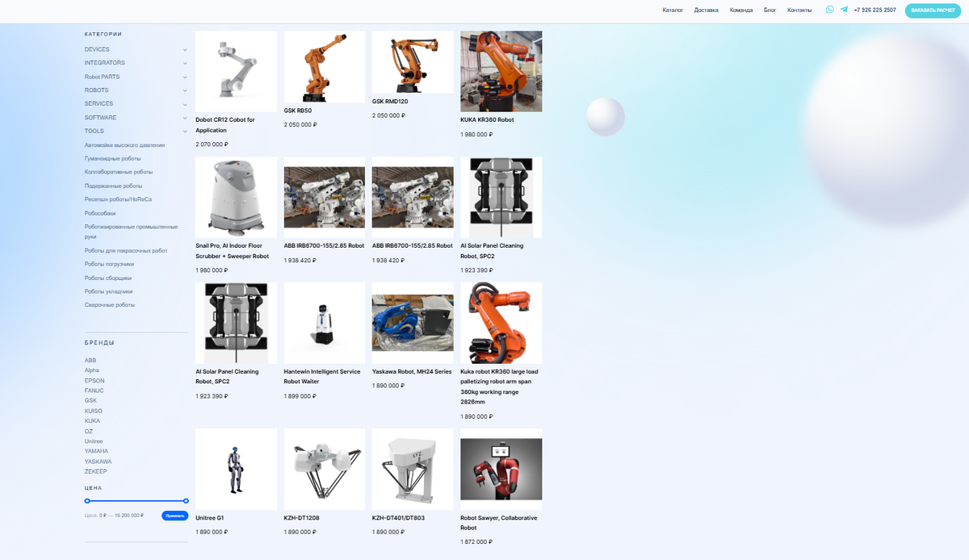Image resolution: width=969 pixels, height=560 pixels.
Task: Select Коллаборативные роботы category
Action: pos(119,172)
